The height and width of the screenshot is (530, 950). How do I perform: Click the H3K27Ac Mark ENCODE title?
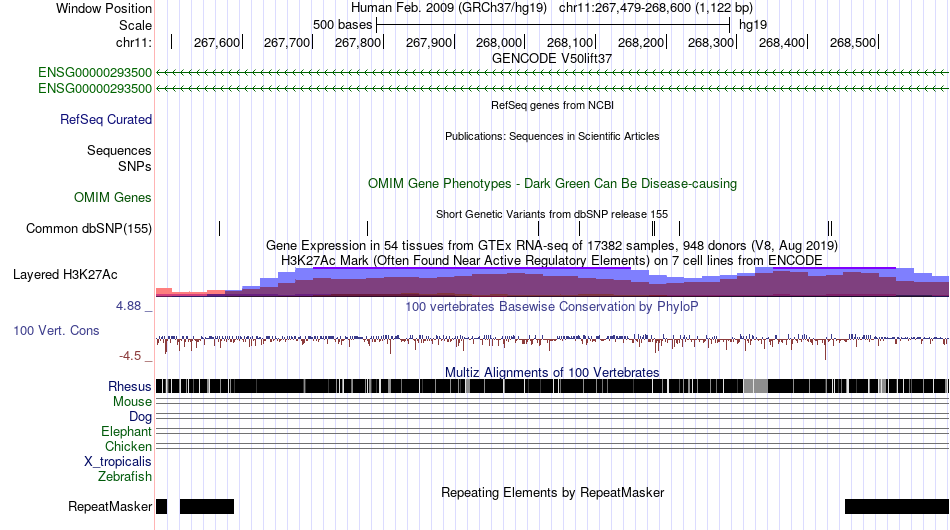pos(552,260)
